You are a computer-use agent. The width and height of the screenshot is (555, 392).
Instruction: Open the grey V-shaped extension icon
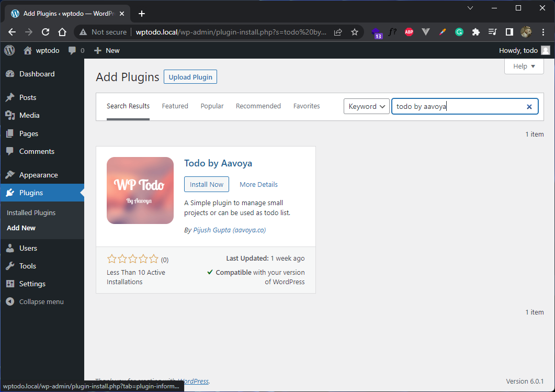(426, 32)
